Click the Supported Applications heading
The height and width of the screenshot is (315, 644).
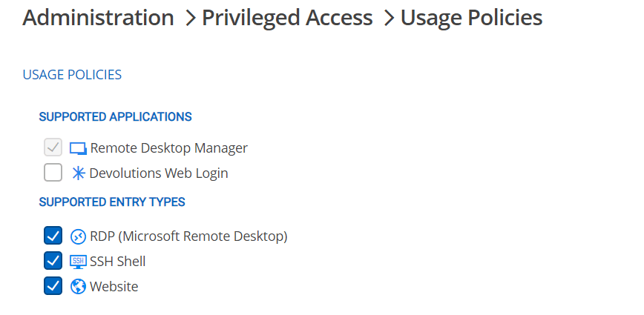[x=115, y=116]
